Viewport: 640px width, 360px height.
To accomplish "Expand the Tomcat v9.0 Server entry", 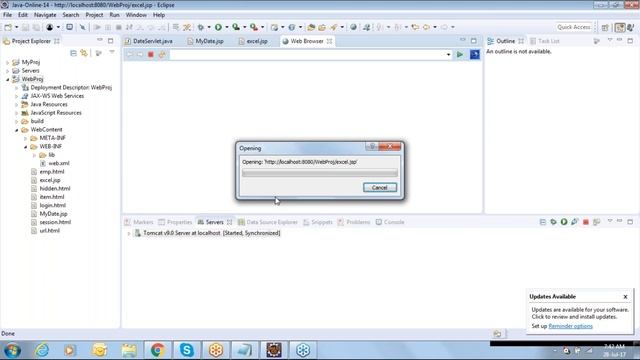I will click(129, 233).
